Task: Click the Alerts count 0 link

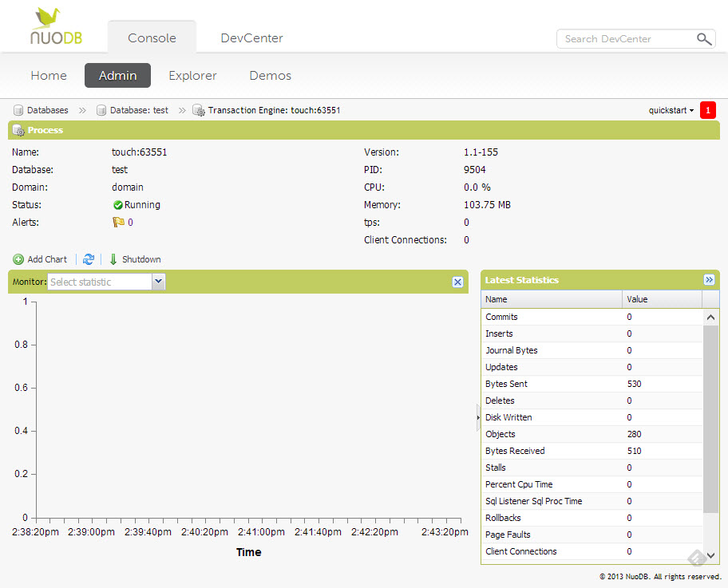Action: (x=130, y=223)
